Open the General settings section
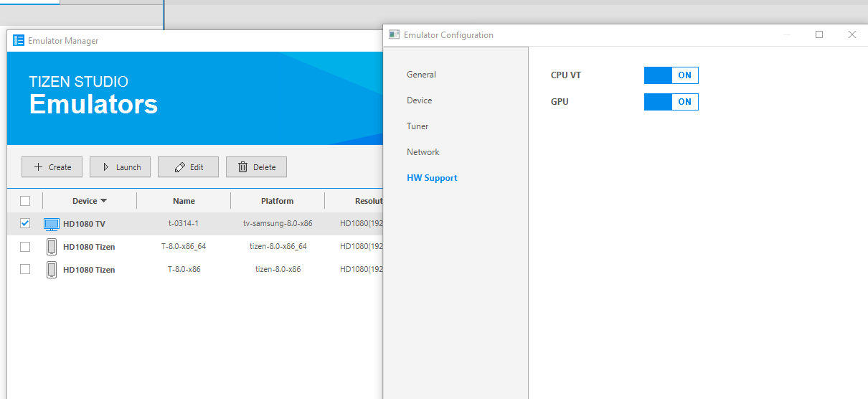 [x=421, y=75]
